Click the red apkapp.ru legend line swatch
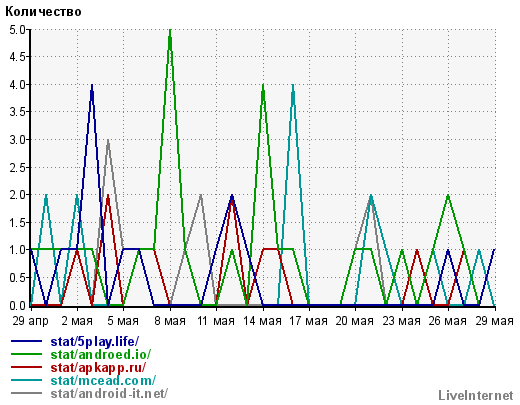The width and height of the screenshot is (520, 405). (x=27, y=367)
